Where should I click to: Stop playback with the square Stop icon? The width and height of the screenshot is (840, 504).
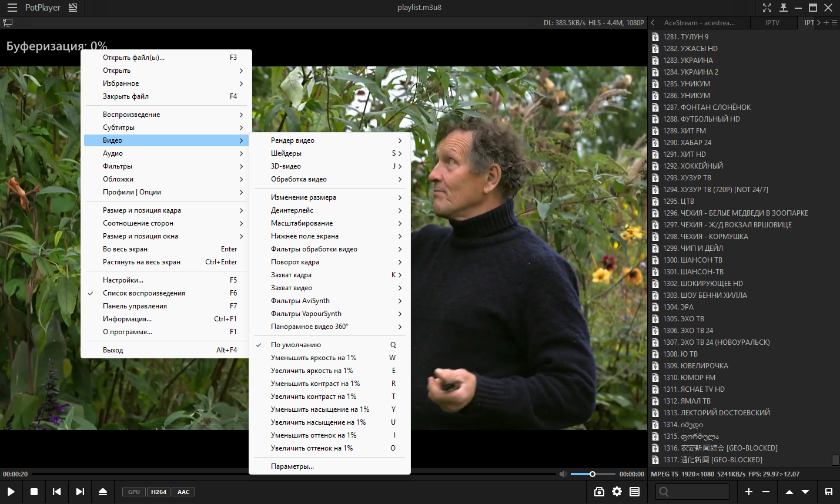tap(34, 492)
